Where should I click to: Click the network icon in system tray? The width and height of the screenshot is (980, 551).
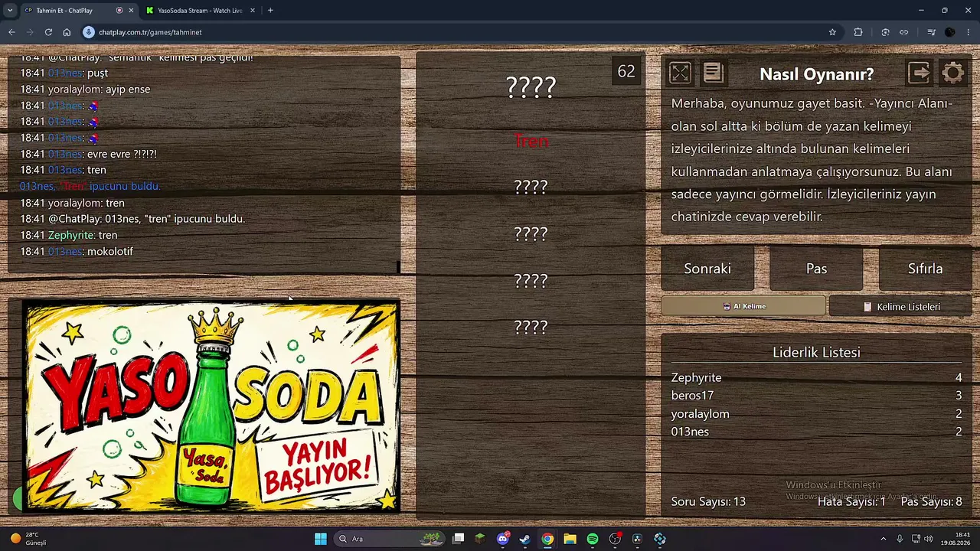[916, 539]
